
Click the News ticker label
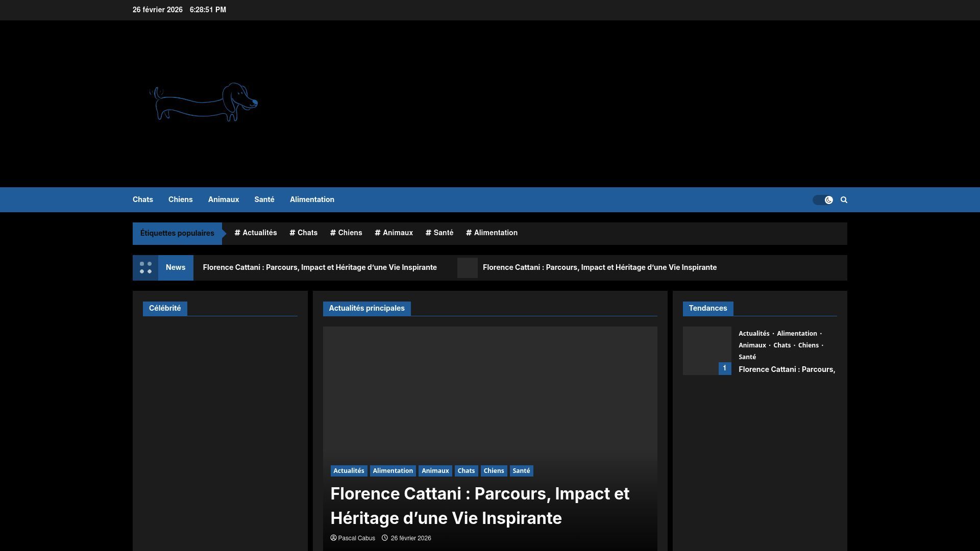[176, 268]
